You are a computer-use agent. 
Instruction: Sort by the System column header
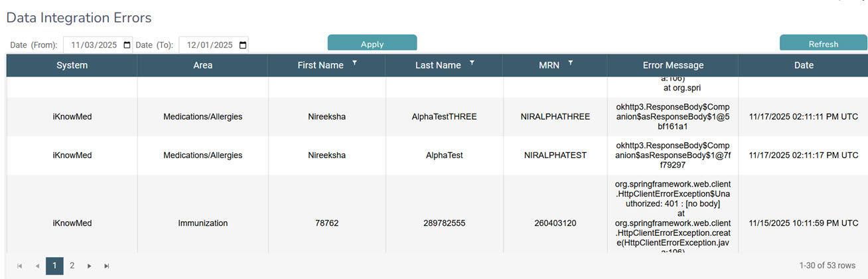pos(72,65)
